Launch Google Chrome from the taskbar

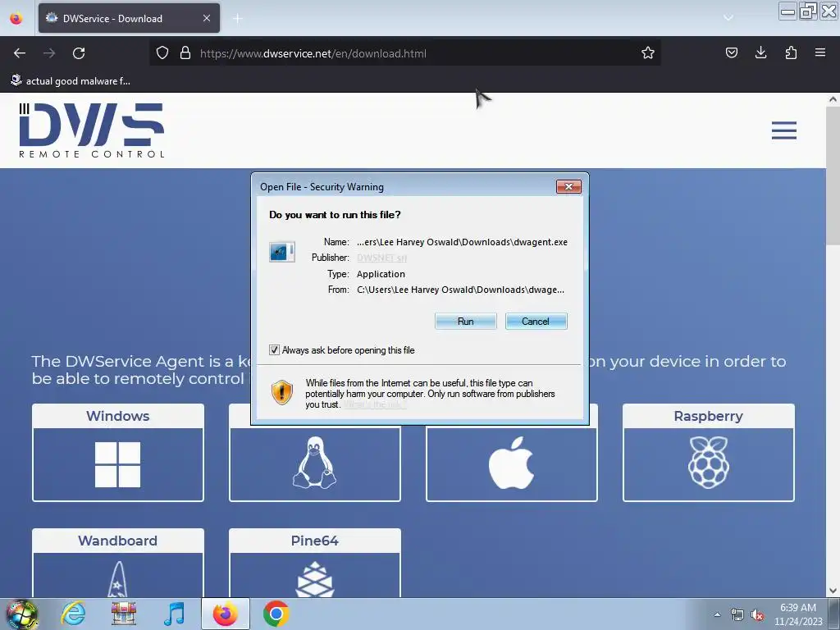tap(276, 614)
